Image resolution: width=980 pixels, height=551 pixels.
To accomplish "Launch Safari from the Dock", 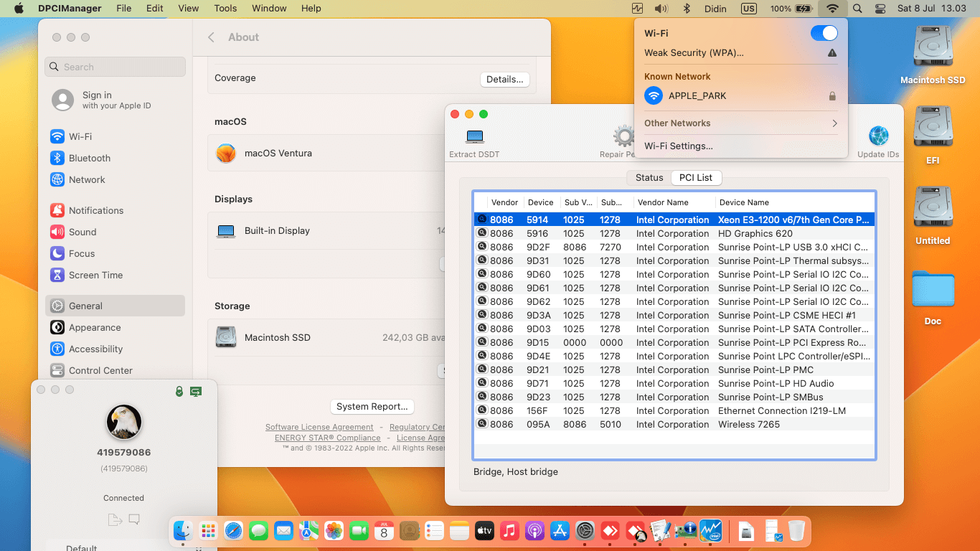I will click(x=234, y=531).
